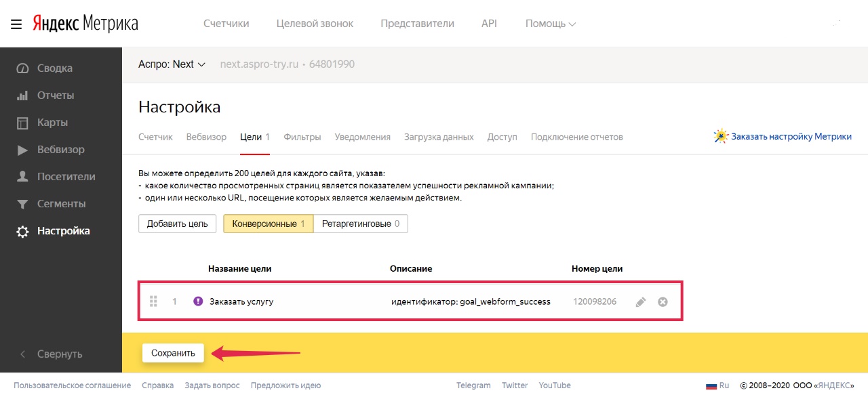
Task: Open the Пользовательское соглашение link
Action: pos(72,385)
